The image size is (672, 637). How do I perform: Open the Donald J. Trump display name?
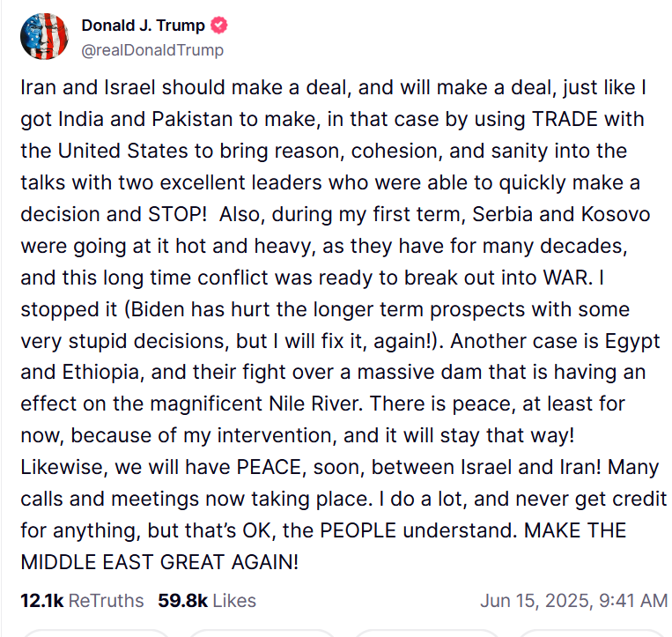point(144,26)
